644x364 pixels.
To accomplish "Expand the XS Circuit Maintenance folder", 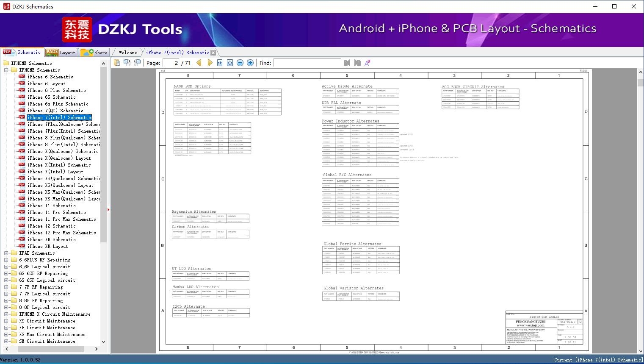I will (x=6, y=321).
